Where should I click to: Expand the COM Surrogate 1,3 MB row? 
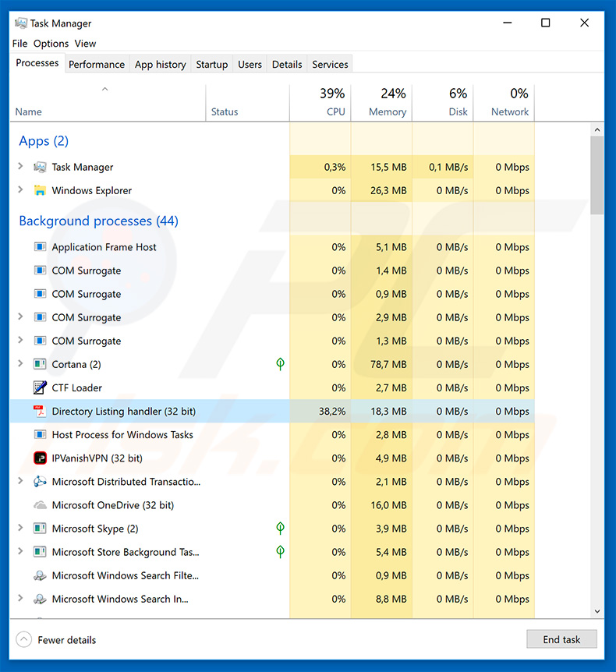[20, 340]
